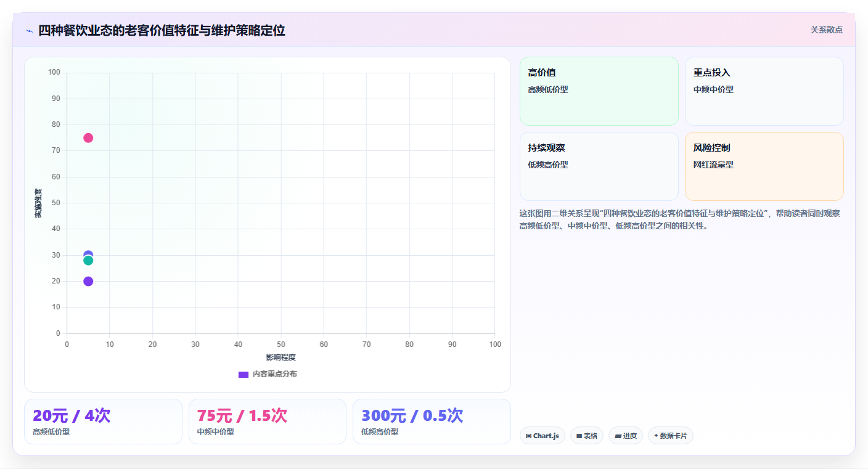
Task: Click the 数据卡片 tag chip
Action: (671, 436)
